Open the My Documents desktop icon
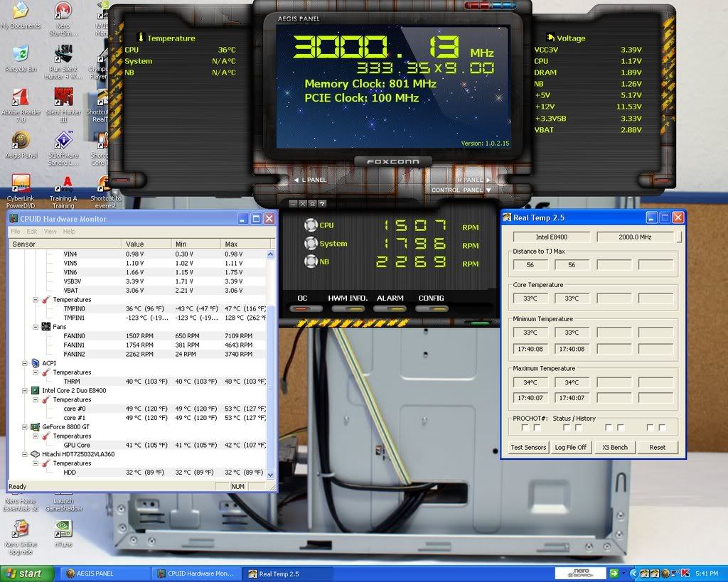The height and width of the screenshot is (582, 728). (x=21, y=16)
